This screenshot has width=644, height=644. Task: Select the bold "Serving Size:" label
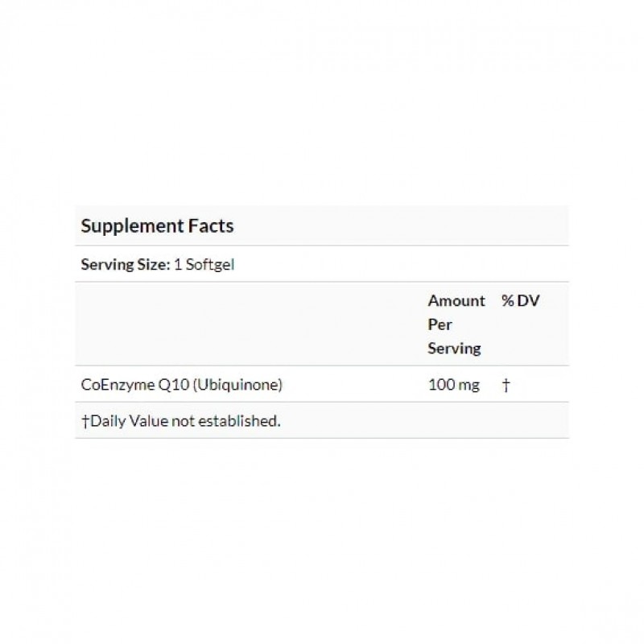point(125,264)
